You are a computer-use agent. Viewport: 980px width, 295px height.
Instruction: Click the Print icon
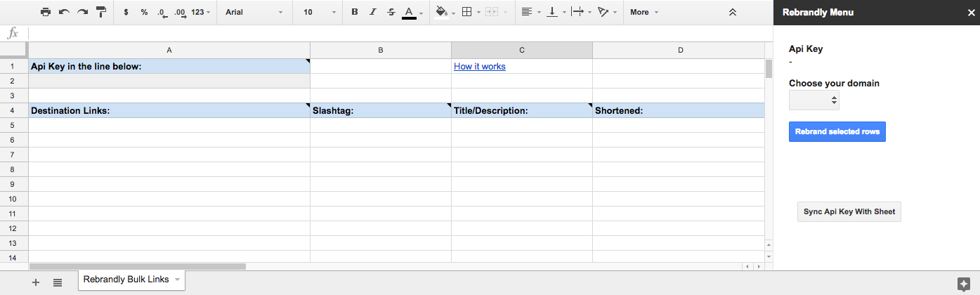(46, 12)
